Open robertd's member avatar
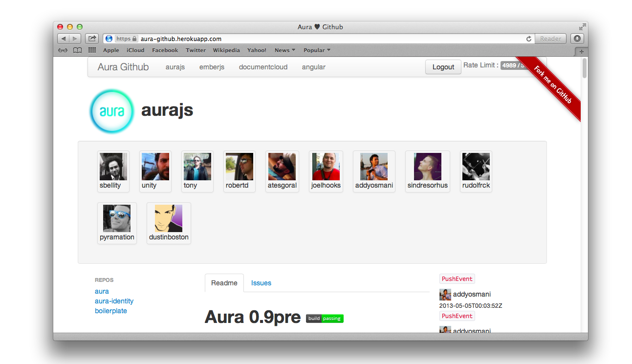Screen dimensions: 632x364 pos(240,167)
